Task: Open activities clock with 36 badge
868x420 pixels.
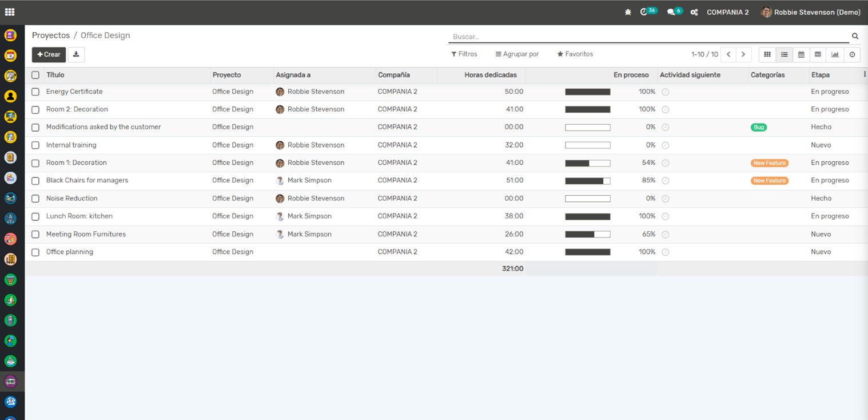Action: click(x=645, y=12)
